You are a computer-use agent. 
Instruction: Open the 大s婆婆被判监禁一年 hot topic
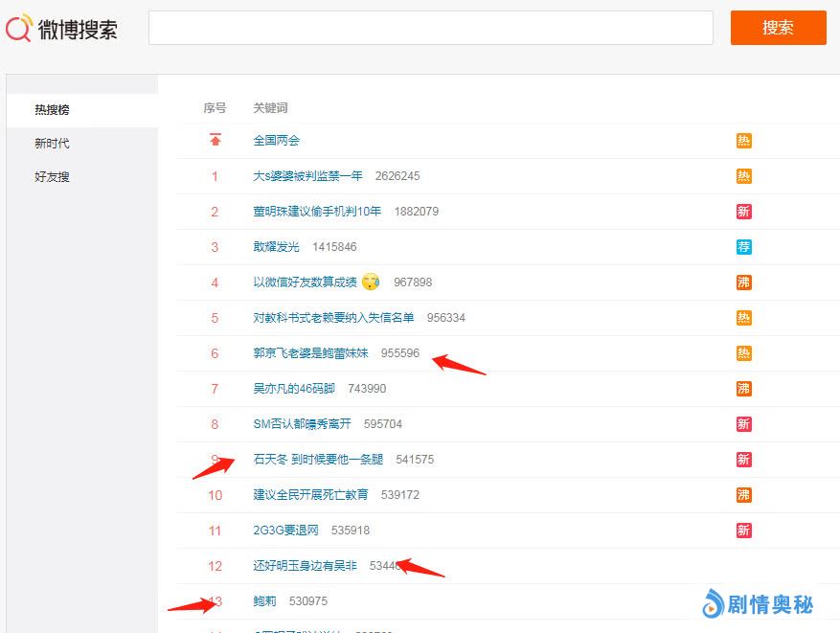click(x=307, y=176)
